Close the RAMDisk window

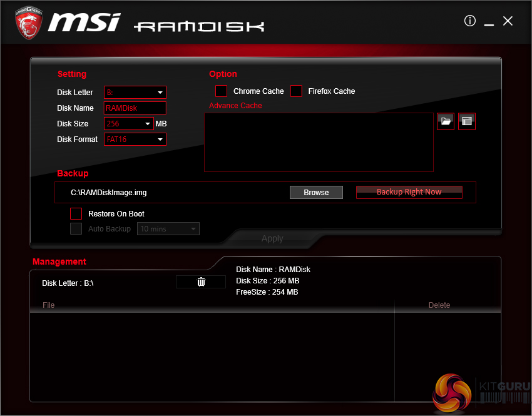[x=508, y=21]
